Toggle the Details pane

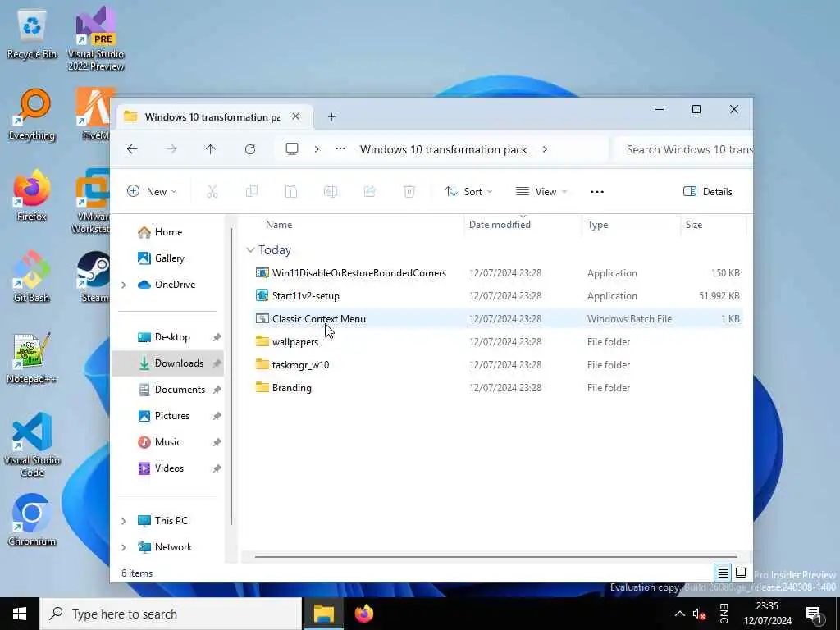pos(707,191)
